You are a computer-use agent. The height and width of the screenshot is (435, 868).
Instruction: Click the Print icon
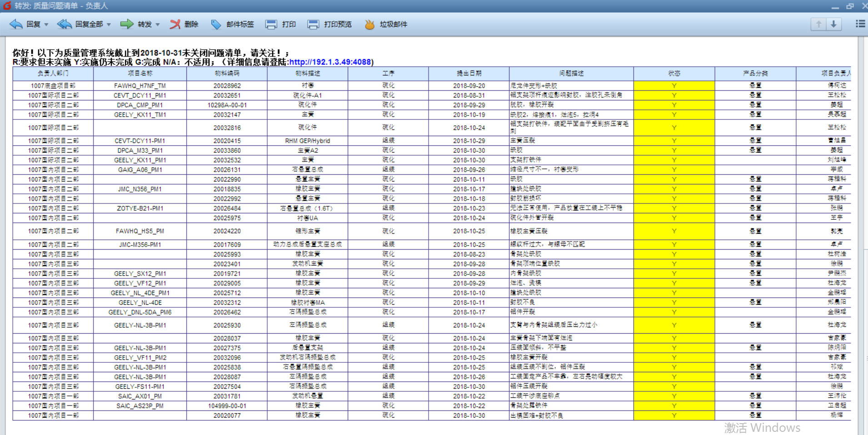click(x=271, y=24)
